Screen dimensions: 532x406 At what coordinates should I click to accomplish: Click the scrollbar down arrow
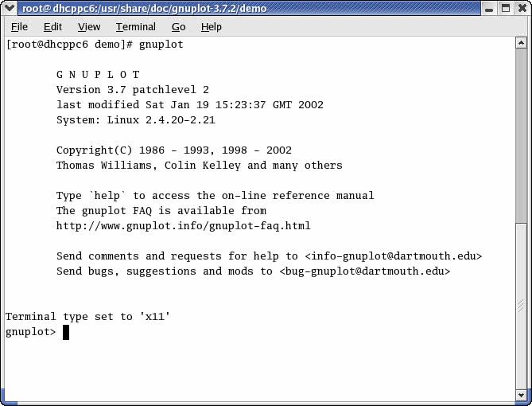521,395
